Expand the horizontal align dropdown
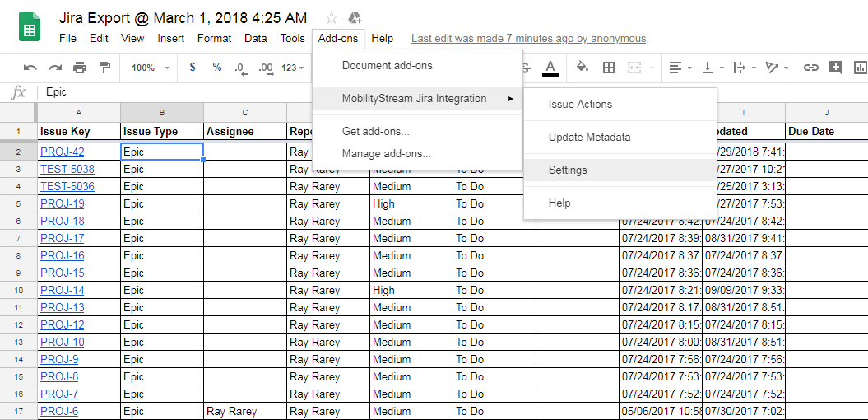Viewport: 868px width, 420px height. click(x=679, y=68)
